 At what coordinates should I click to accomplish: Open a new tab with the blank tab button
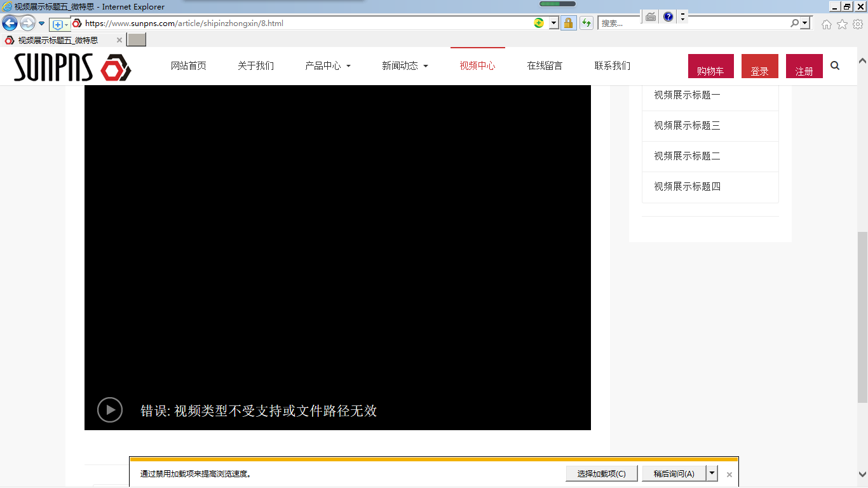click(136, 40)
